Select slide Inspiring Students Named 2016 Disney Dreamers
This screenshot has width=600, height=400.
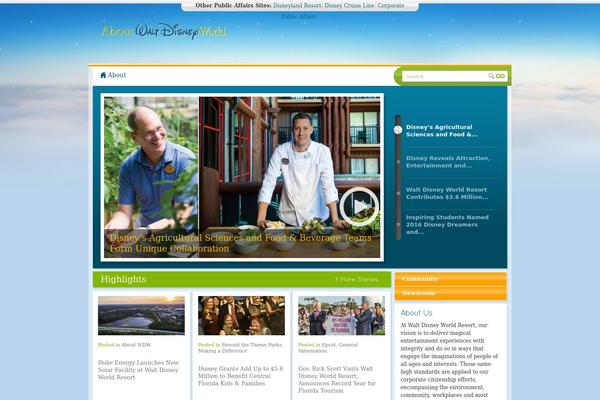[x=447, y=225]
